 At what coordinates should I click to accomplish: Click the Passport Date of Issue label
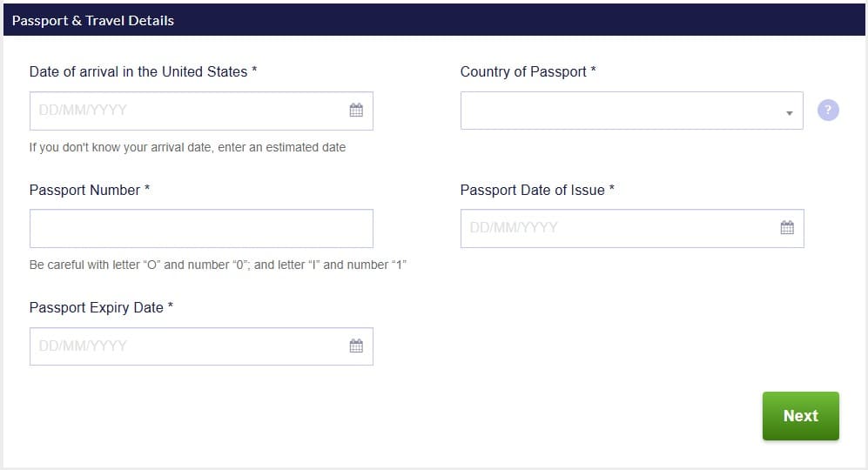(532, 190)
